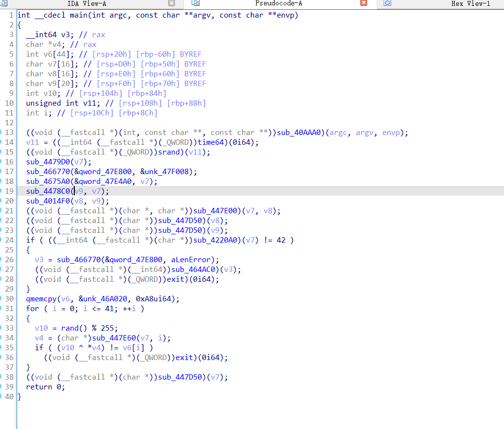
Task: Open the Hex View-1 tab
Action: pyautogui.click(x=471, y=4)
